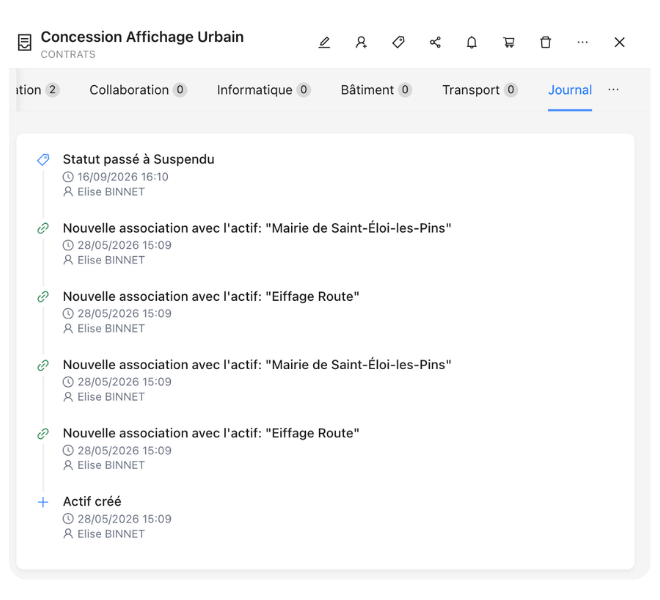Viewport: 660px width, 600px height.
Task: Click the CONTRATS subtitle label
Action: pyautogui.click(x=68, y=54)
